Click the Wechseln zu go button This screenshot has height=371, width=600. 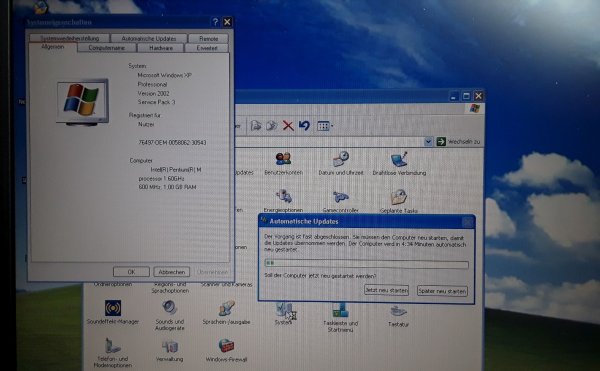(x=458, y=142)
